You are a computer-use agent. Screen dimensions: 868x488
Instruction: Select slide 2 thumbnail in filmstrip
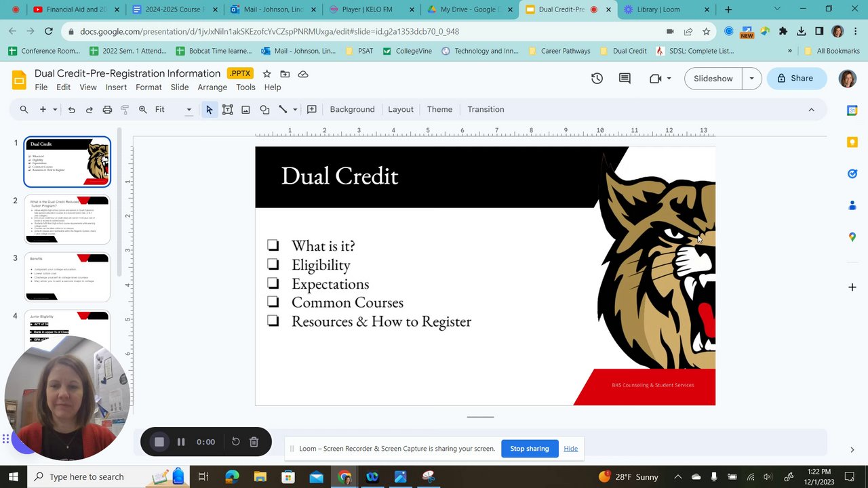[67, 219]
